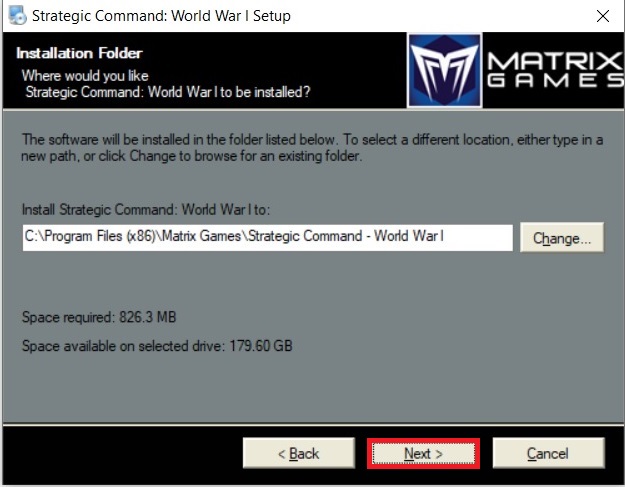Click the 'Where would you like' subtitle line
The image size is (625, 487).
click(85, 75)
